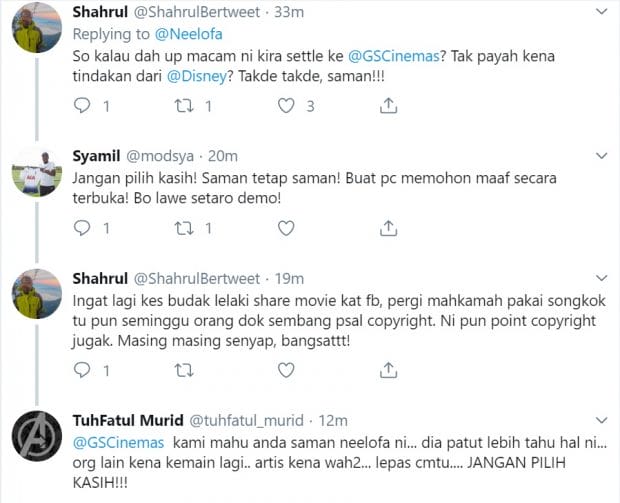Retweet Shahrul's copyright tweet
Image resolution: width=620 pixels, height=503 pixels.
pos(184,370)
